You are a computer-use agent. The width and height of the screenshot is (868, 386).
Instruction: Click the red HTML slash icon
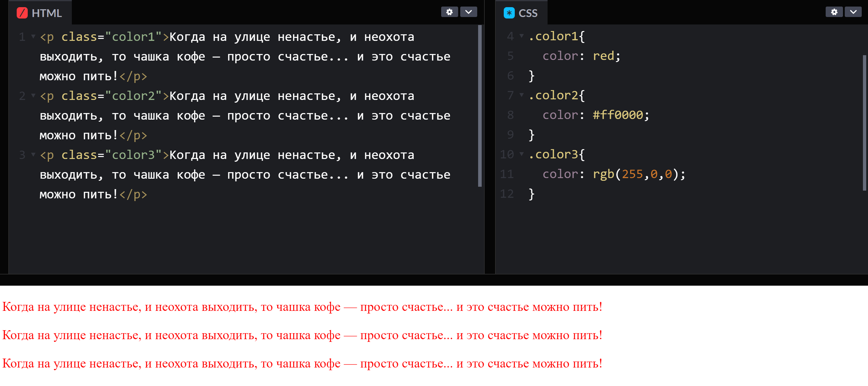point(22,13)
